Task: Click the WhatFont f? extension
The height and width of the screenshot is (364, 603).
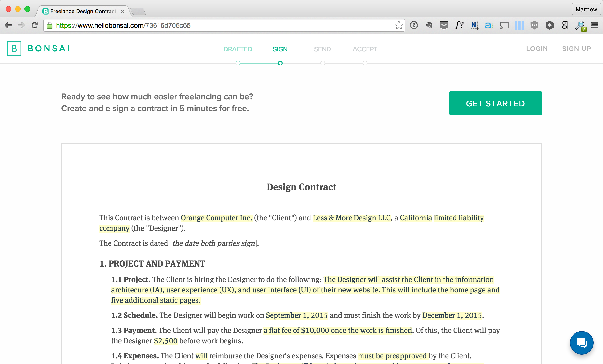Action: pyautogui.click(x=459, y=25)
